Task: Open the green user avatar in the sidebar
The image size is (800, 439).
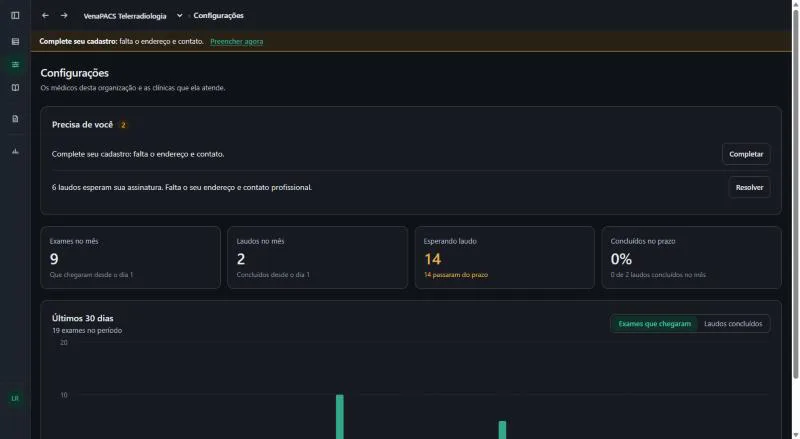Action: click(x=15, y=398)
